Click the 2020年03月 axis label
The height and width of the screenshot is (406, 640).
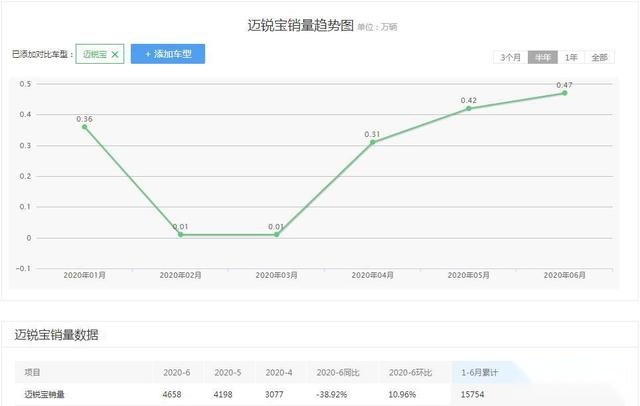[x=276, y=275]
